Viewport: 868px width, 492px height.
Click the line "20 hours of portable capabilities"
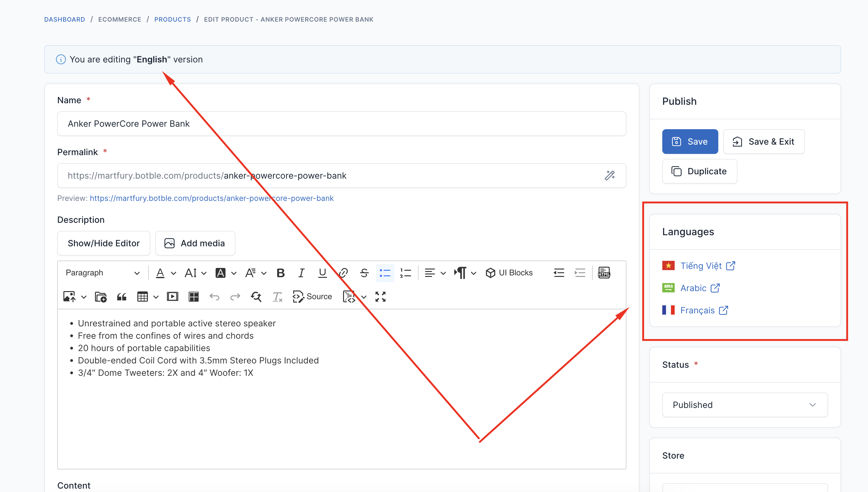[x=144, y=348]
